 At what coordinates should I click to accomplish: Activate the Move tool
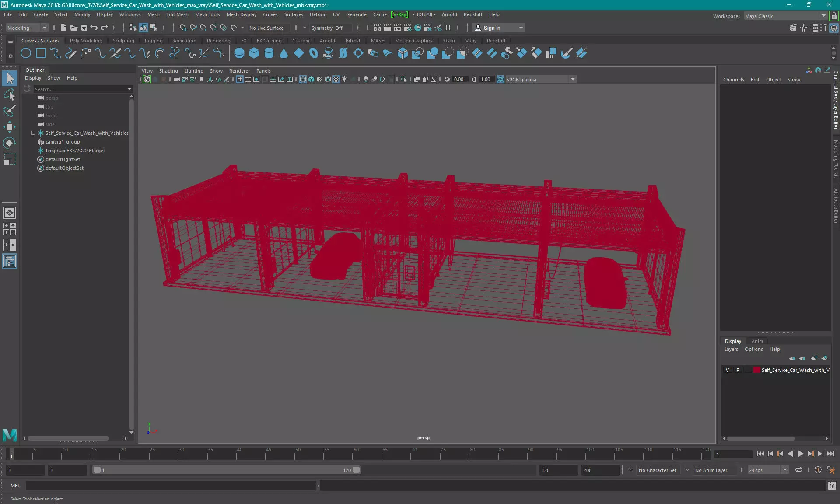tap(10, 127)
